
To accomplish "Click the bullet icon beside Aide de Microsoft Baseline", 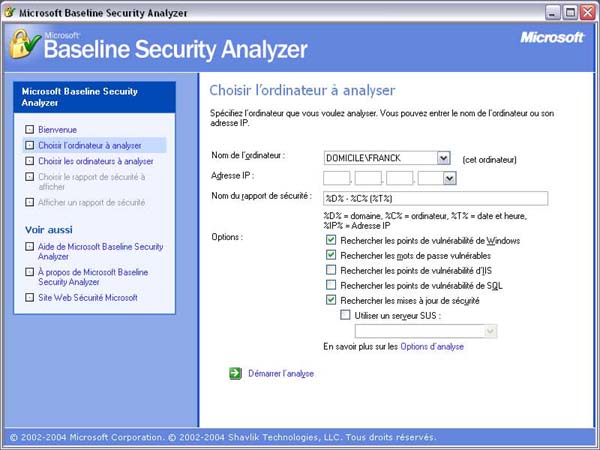I will (29, 246).
